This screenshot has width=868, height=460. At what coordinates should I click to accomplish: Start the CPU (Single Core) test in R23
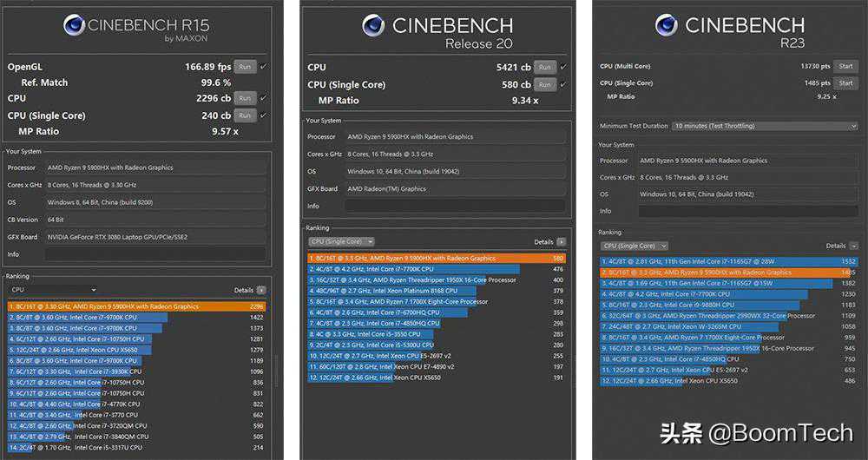(845, 82)
